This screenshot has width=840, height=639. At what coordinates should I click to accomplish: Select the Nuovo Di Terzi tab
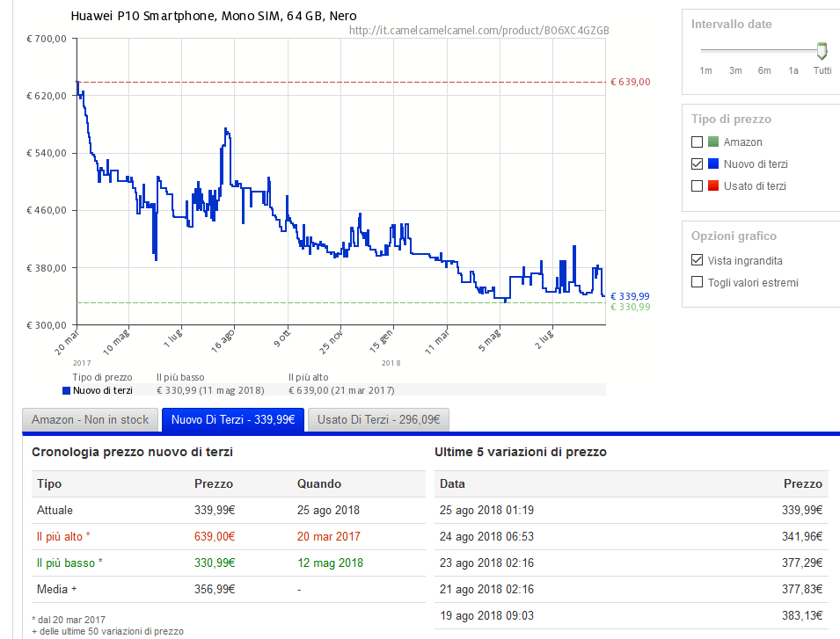(233, 420)
